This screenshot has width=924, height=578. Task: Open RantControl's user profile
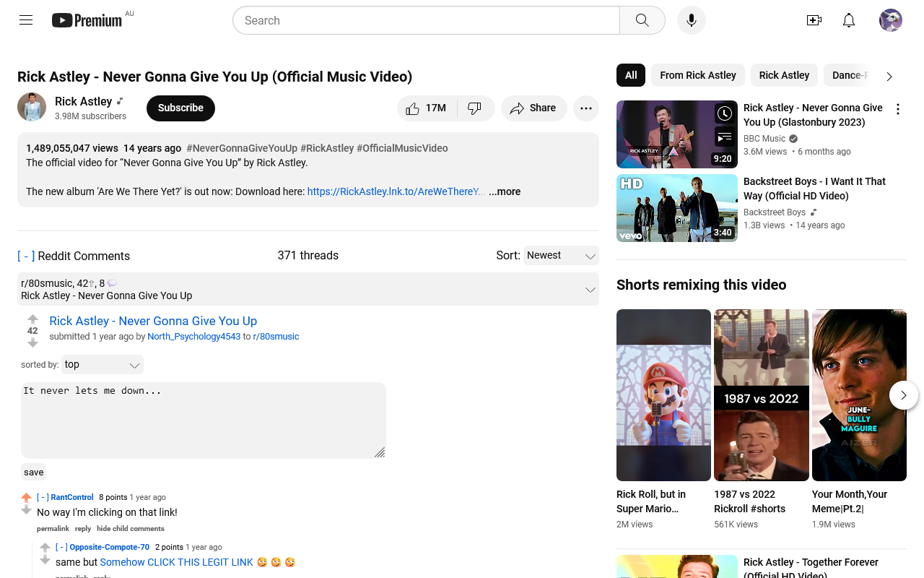tap(72, 497)
